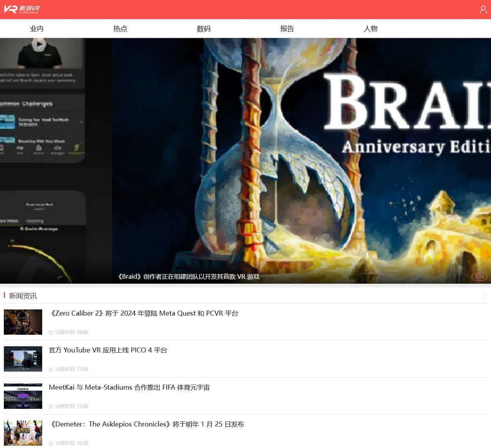Screen dimensions: 491x448
Task: Click the 12月07日 17:00 timestamp
Action: [71, 407]
